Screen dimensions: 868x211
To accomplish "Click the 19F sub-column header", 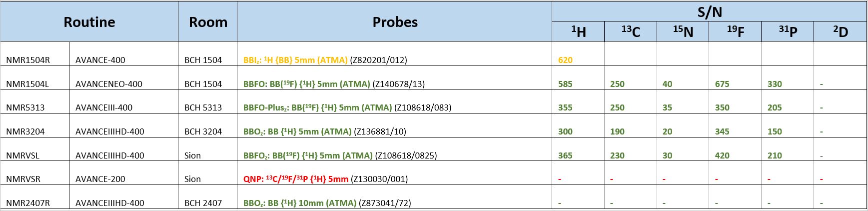I will coord(735,32).
